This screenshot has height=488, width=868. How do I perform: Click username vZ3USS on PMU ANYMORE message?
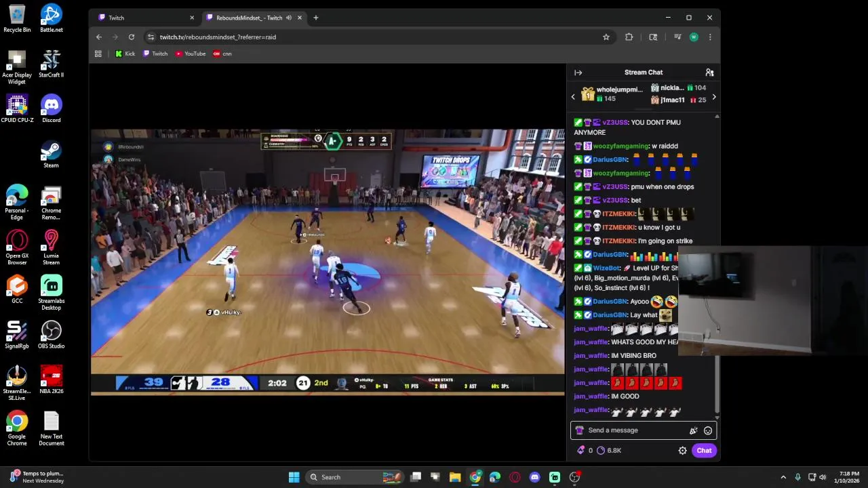coord(615,123)
